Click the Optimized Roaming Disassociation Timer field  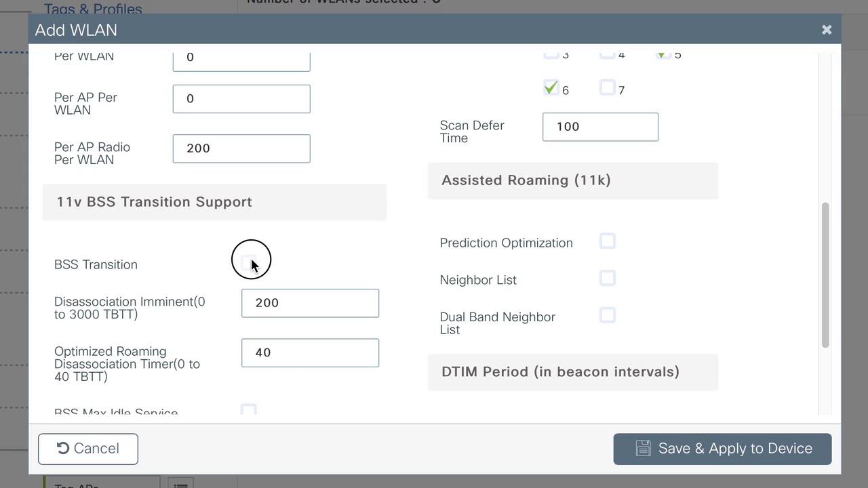(x=310, y=352)
